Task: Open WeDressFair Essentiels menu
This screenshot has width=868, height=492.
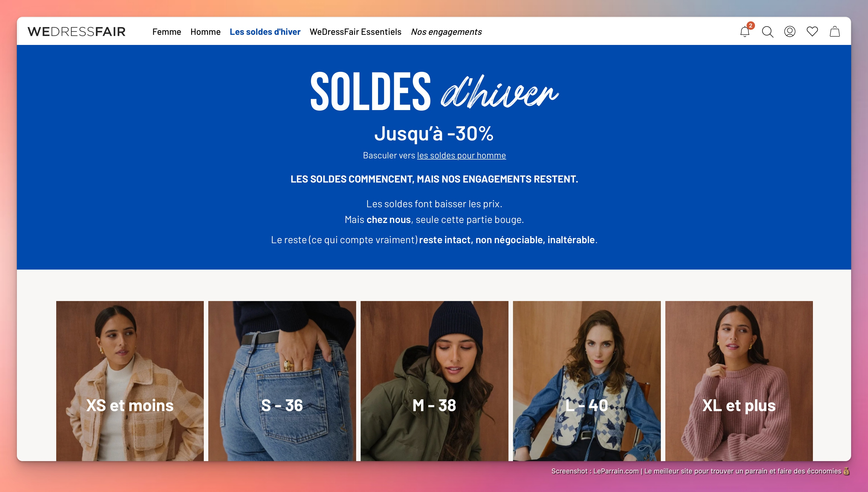Action: click(355, 32)
